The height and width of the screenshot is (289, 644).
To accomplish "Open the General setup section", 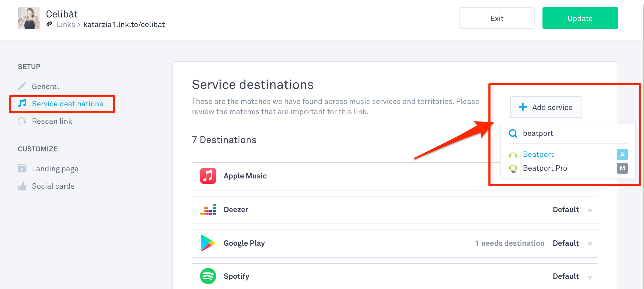I will tap(45, 87).
